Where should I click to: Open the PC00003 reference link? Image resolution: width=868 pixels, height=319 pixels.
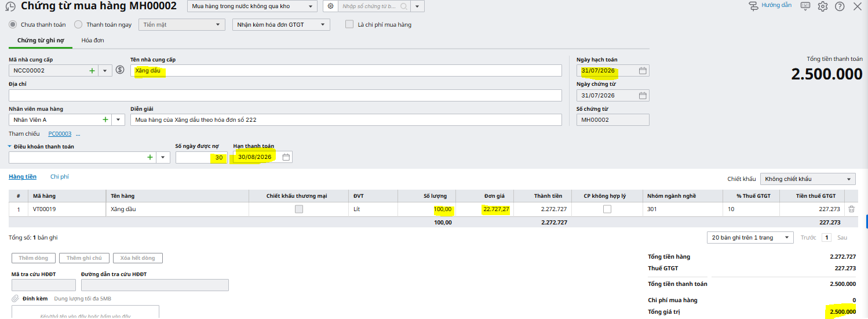(60, 134)
